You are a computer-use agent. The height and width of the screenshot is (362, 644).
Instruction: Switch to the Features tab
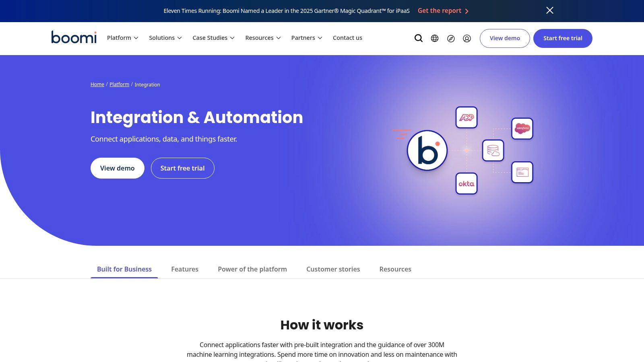pyautogui.click(x=185, y=269)
